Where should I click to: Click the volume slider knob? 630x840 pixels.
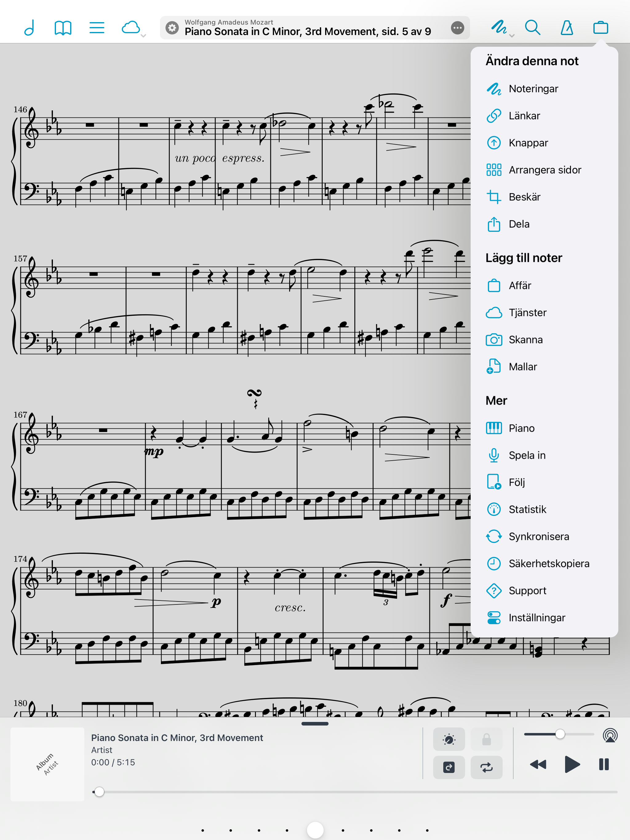[560, 734]
